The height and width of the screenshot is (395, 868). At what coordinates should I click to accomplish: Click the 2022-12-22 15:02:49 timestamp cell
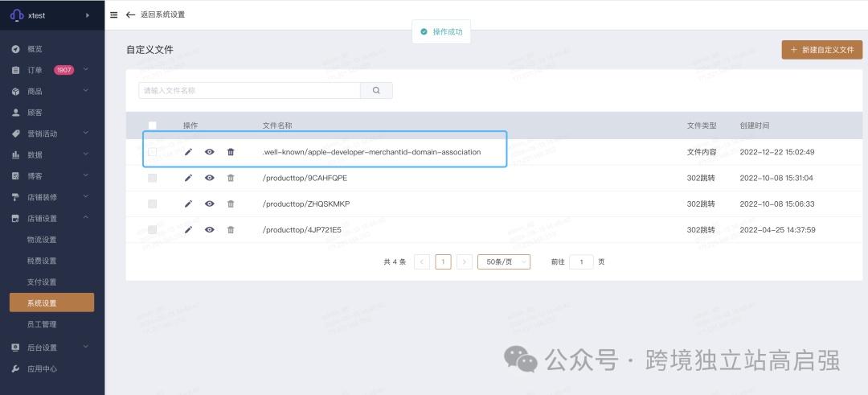pos(777,152)
